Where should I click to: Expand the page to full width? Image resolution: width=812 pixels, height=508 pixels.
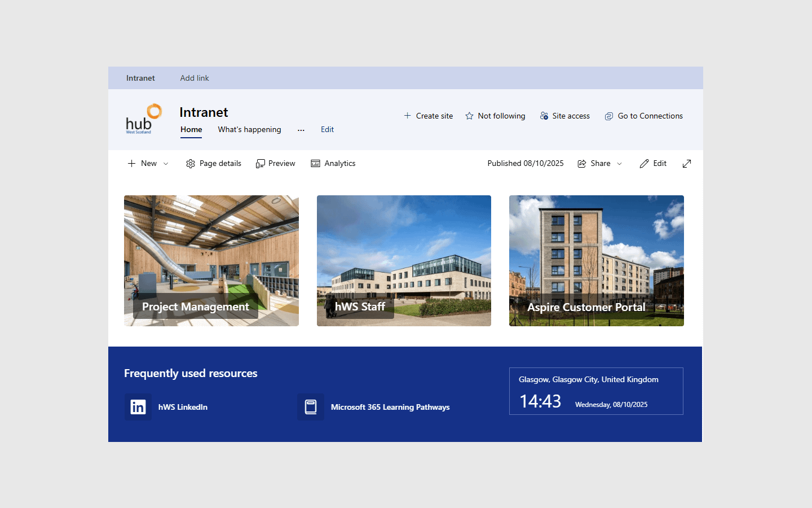tap(686, 163)
